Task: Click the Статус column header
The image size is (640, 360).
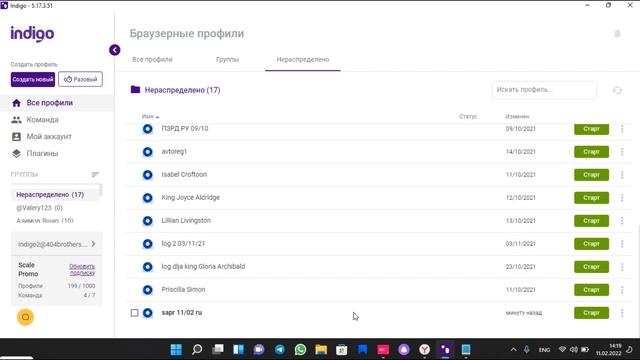Action: [x=468, y=117]
